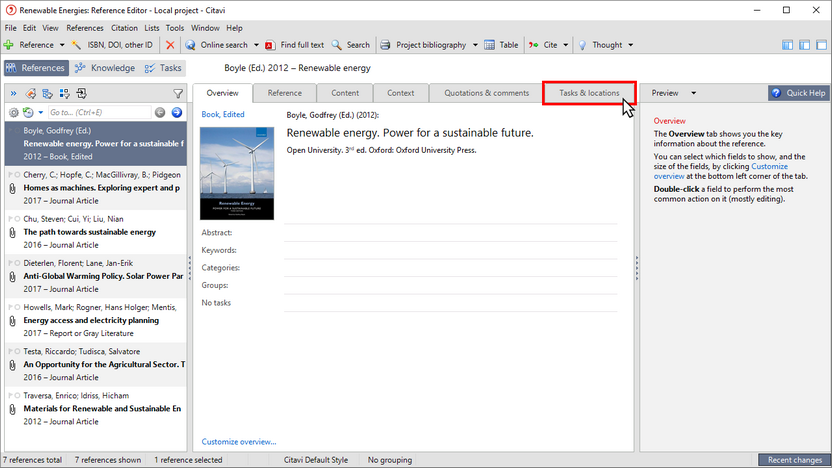This screenshot has height=468, width=832.
Task: Click attachment paperclip on Dieterlen entry
Action: point(13,276)
